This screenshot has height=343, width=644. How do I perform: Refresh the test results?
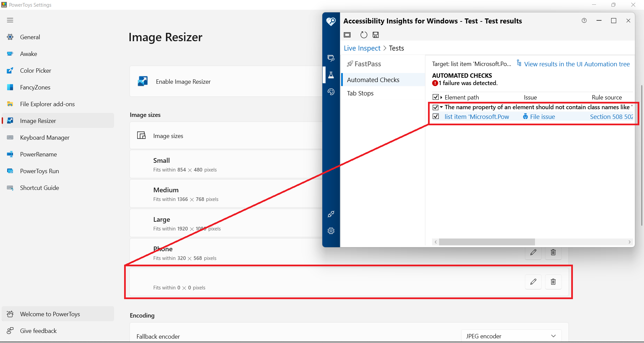coord(364,35)
